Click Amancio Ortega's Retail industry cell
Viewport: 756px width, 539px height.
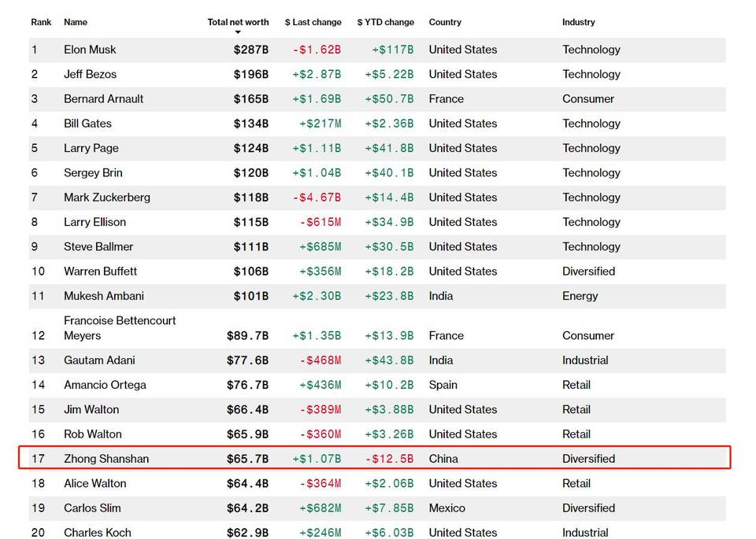[x=576, y=385]
